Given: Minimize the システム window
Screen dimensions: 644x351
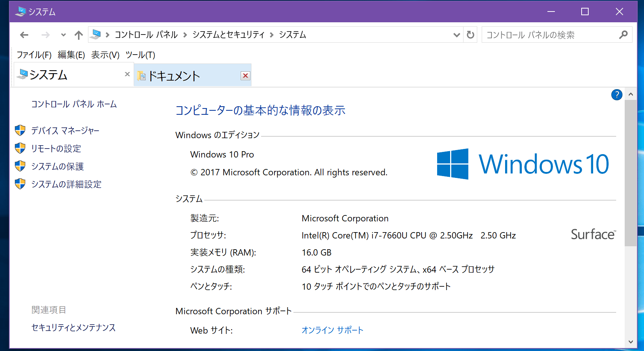Looking at the screenshot, I should [551, 12].
